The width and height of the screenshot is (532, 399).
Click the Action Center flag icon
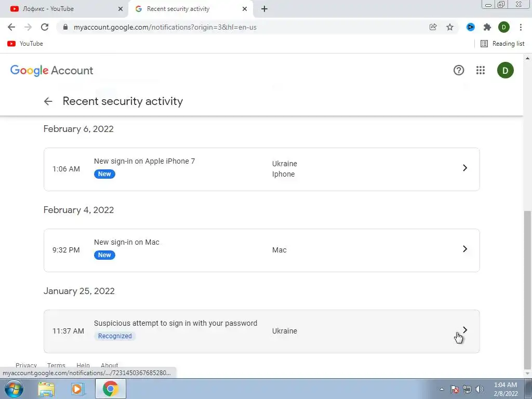click(x=455, y=389)
